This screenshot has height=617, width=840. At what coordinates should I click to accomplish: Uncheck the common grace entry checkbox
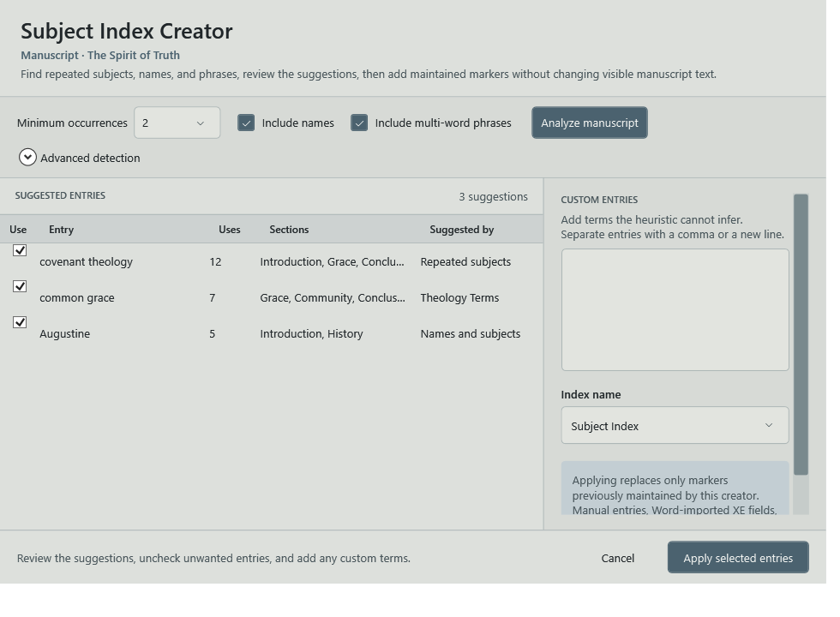pyautogui.click(x=20, y=286)
